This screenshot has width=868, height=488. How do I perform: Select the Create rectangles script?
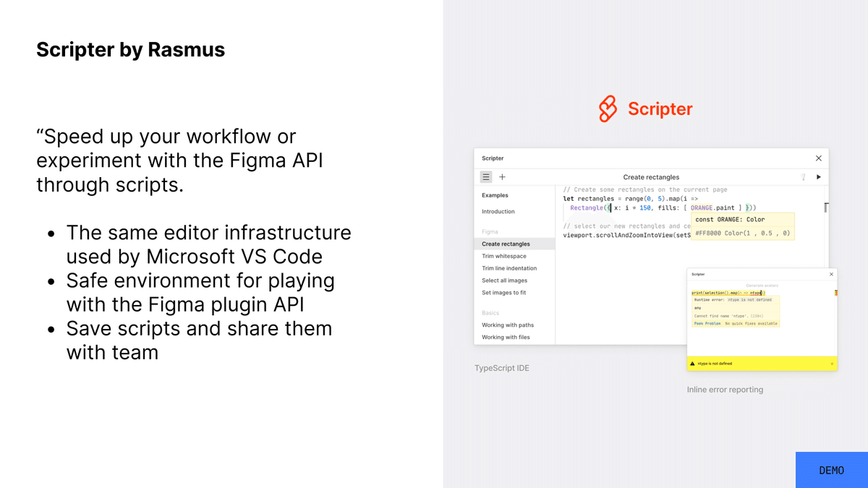click(x=505, y=244)
